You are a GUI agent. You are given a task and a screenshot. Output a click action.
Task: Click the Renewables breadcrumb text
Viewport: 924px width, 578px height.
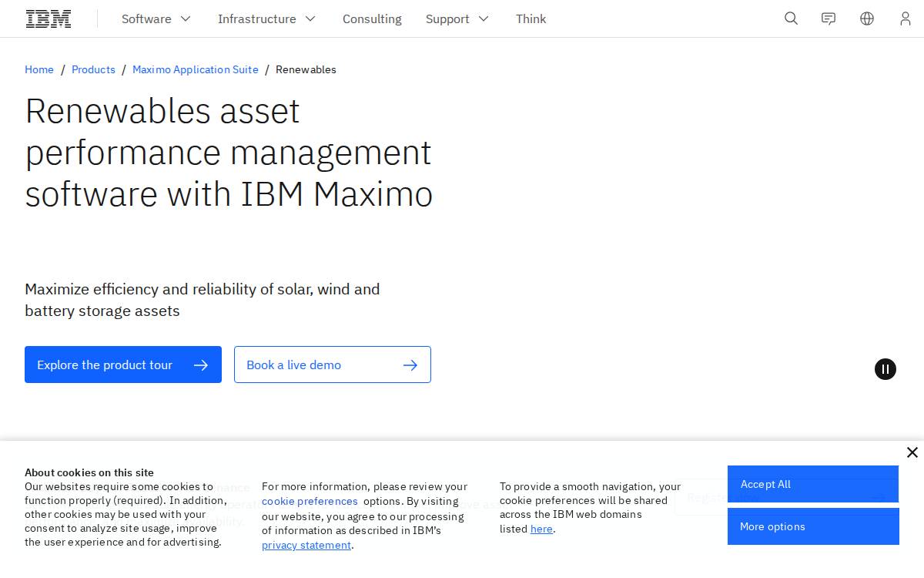click(x=306, y=69)
